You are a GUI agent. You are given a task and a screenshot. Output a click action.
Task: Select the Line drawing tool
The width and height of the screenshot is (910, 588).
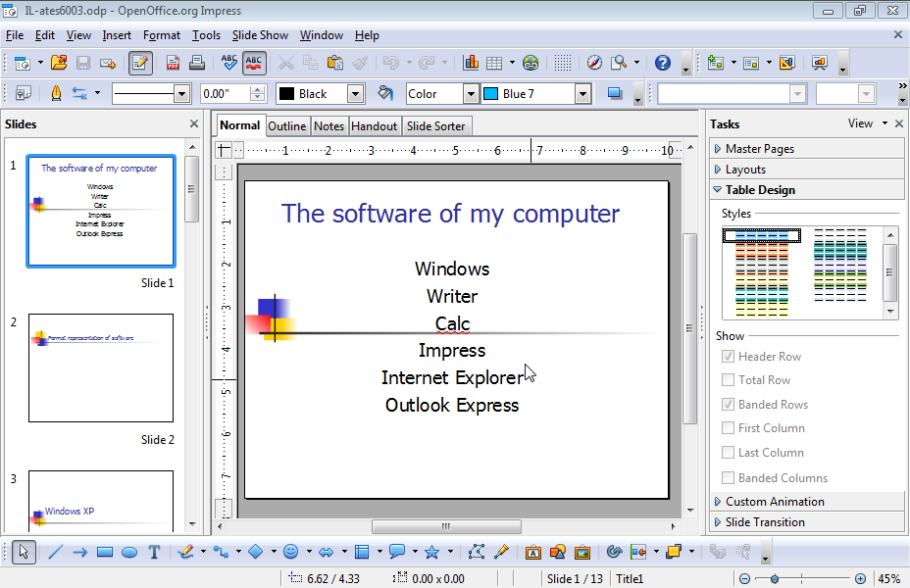click(55, 552)
